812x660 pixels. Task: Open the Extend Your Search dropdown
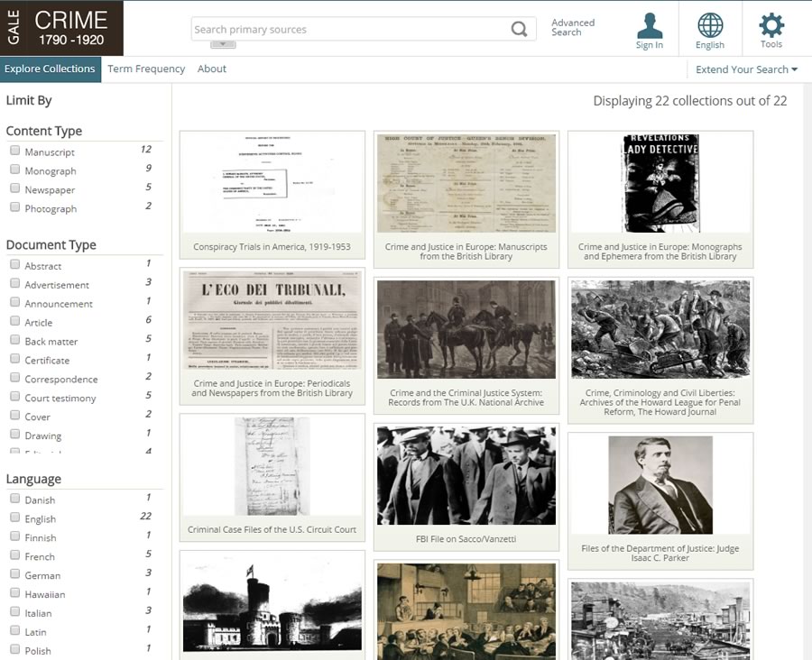point(746,69)
